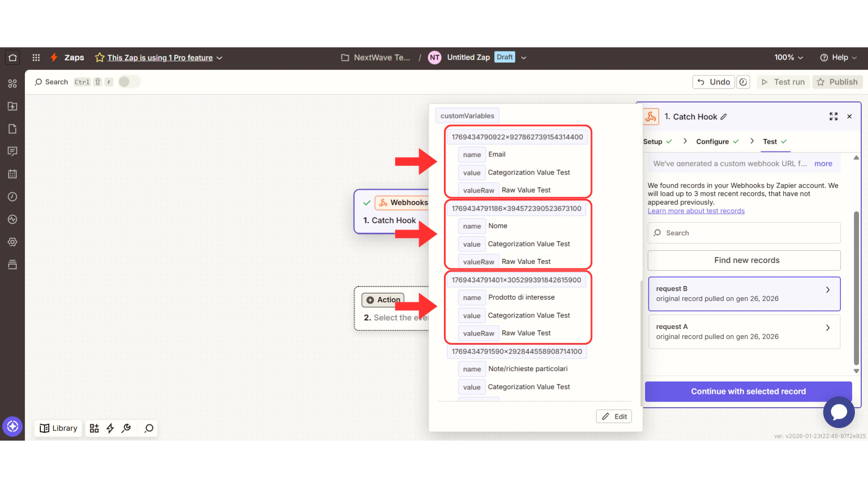Click the home icon in the left sidebar
868x488 pixels.
pos(12,57)
